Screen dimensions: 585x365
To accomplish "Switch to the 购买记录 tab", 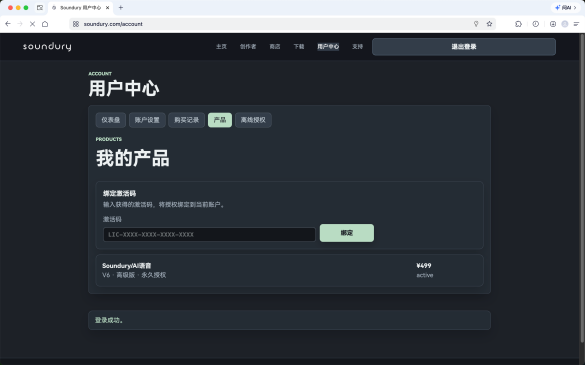I will (x=187, y=120).
